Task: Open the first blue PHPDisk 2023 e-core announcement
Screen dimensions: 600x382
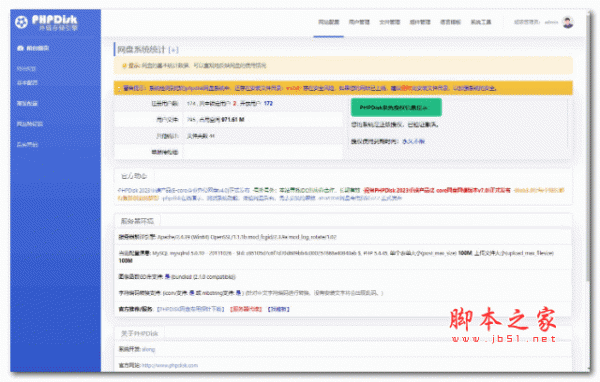Action: coord(184,190)
